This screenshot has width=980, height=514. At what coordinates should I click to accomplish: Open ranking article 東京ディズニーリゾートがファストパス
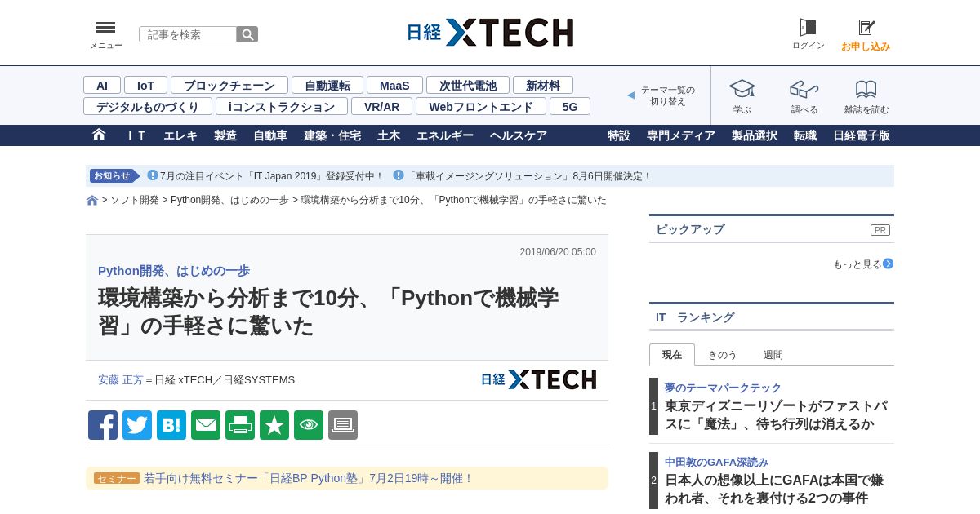pos(775,414)
